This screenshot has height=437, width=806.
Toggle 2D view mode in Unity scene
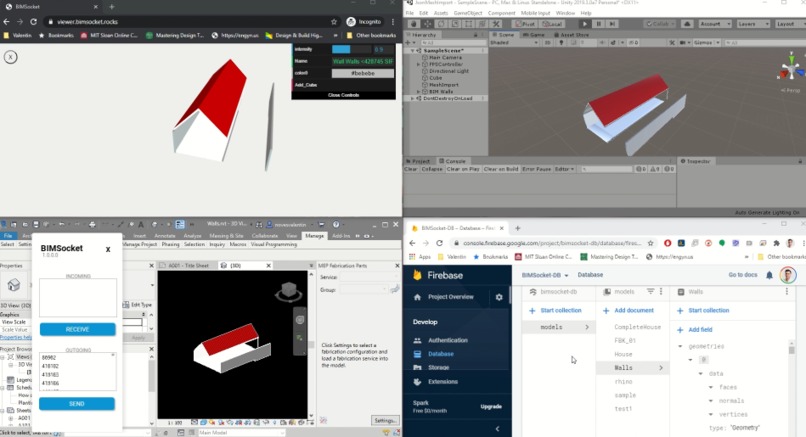548,43
